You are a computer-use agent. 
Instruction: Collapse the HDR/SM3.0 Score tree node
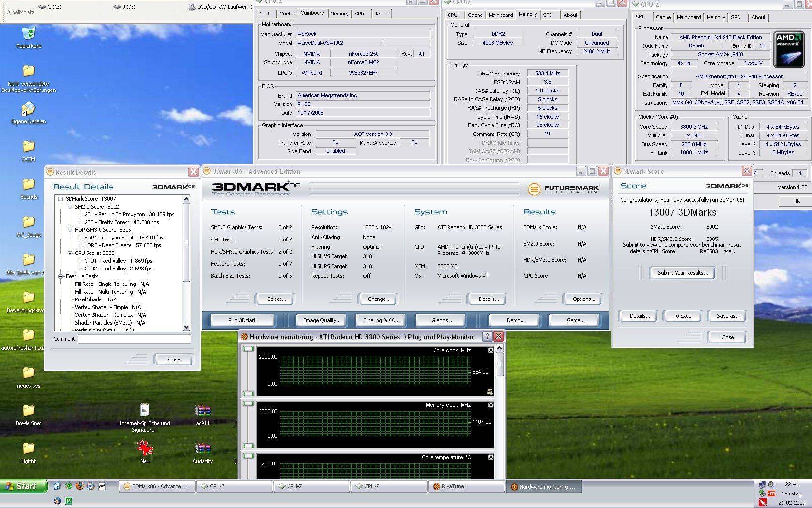[70, 230]
